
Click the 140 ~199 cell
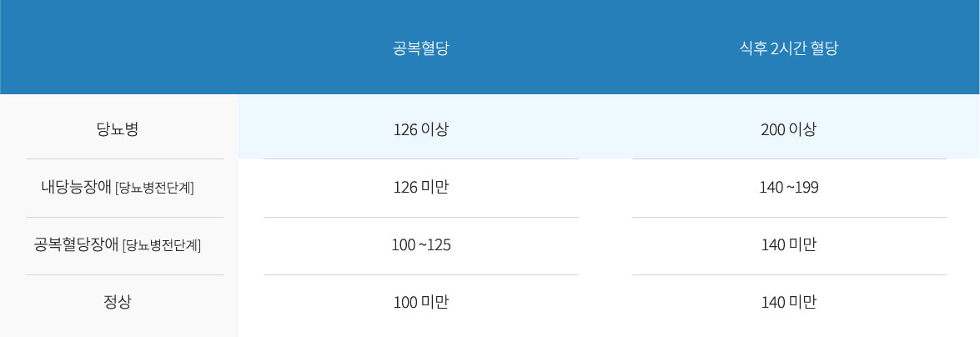788,187
